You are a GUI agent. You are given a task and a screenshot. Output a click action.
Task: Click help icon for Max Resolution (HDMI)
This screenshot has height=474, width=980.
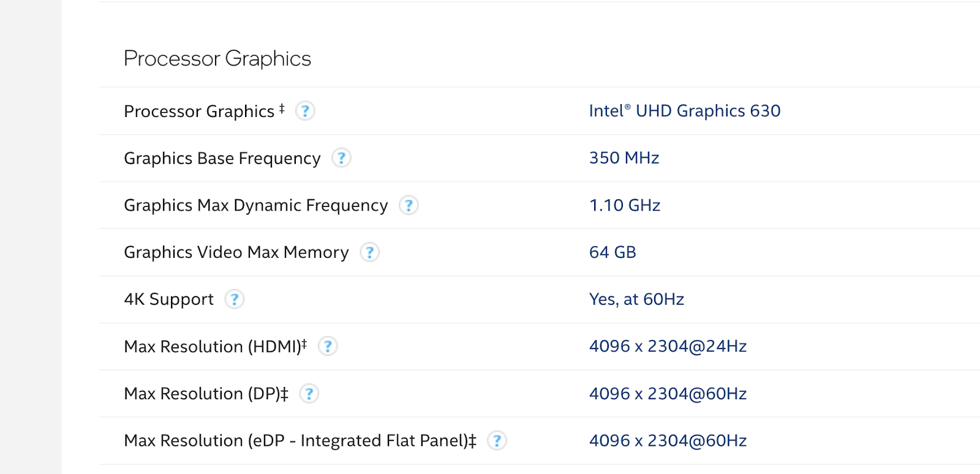pyautogui.click(x=328, y=347)
